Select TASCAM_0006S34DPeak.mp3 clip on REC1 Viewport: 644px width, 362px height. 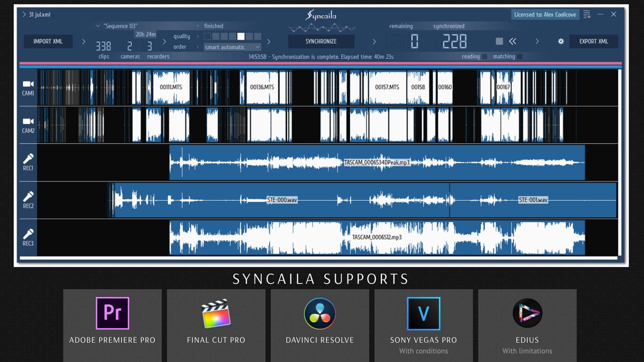(377, 162)
